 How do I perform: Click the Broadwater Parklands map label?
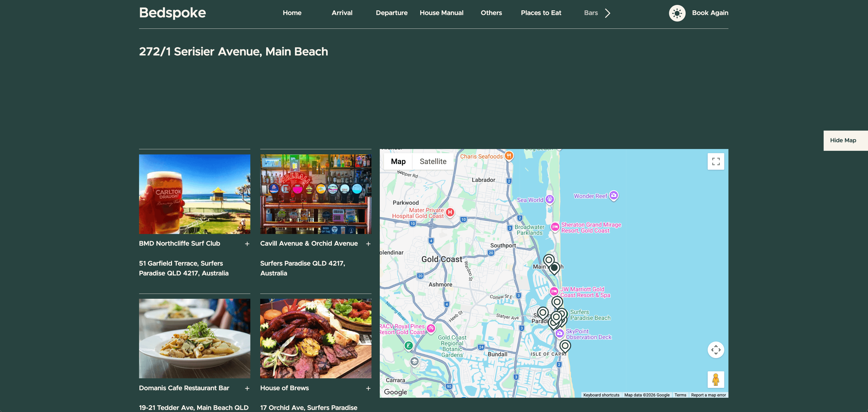529,230
